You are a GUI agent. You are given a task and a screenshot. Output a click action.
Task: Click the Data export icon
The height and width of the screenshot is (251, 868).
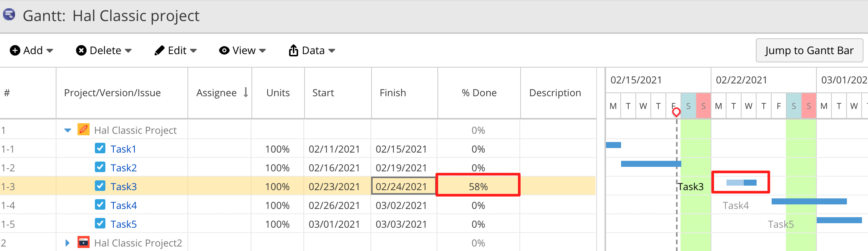pos(294,50)
